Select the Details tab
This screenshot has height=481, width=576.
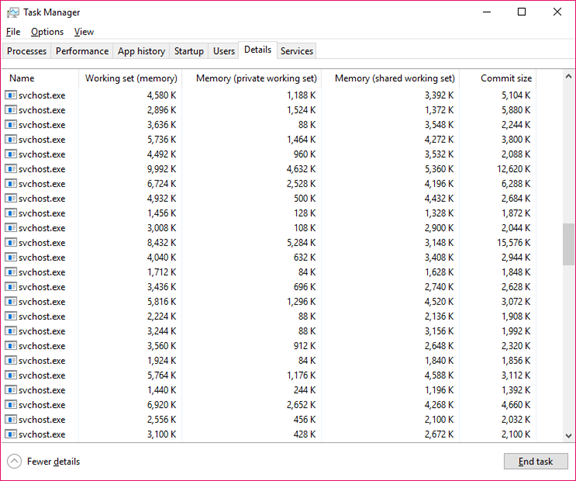click(x=258, y=50)
